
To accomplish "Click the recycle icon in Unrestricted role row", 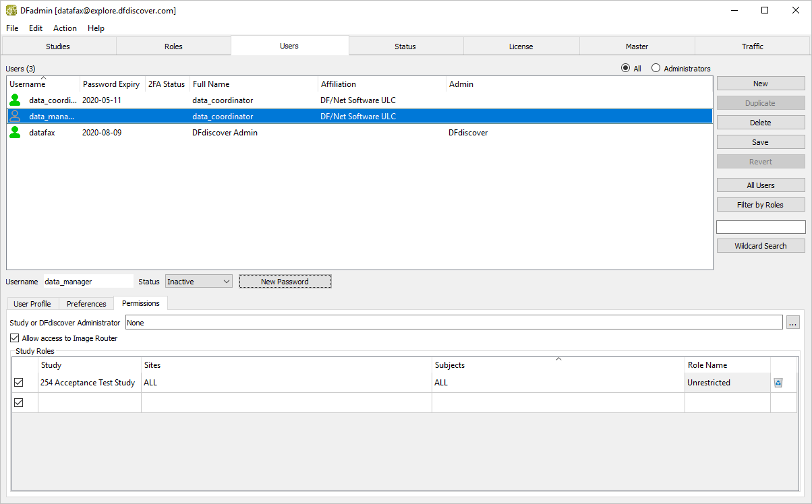I will click(x=778, y=383).
